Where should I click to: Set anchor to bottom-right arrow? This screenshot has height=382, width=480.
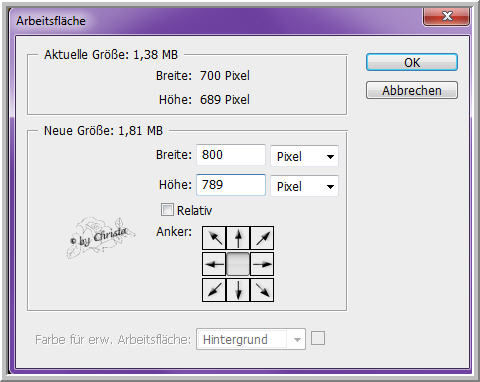(262, 290)
